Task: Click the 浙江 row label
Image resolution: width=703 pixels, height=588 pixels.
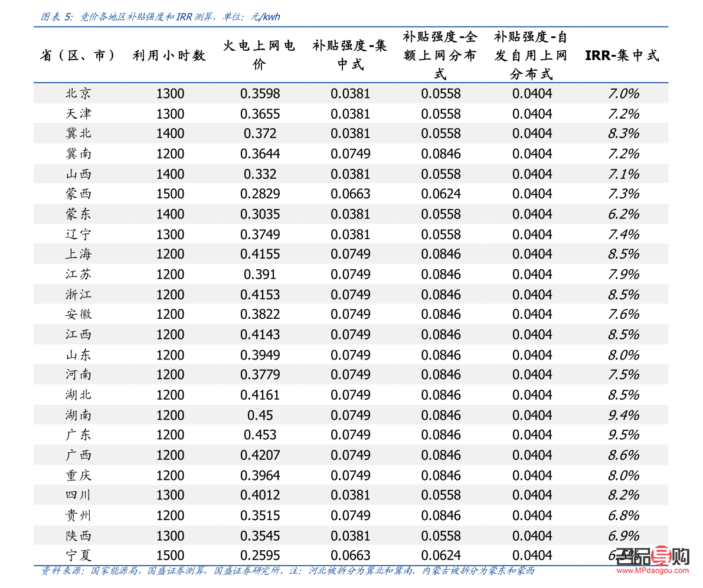Action: tap(79, 294)
